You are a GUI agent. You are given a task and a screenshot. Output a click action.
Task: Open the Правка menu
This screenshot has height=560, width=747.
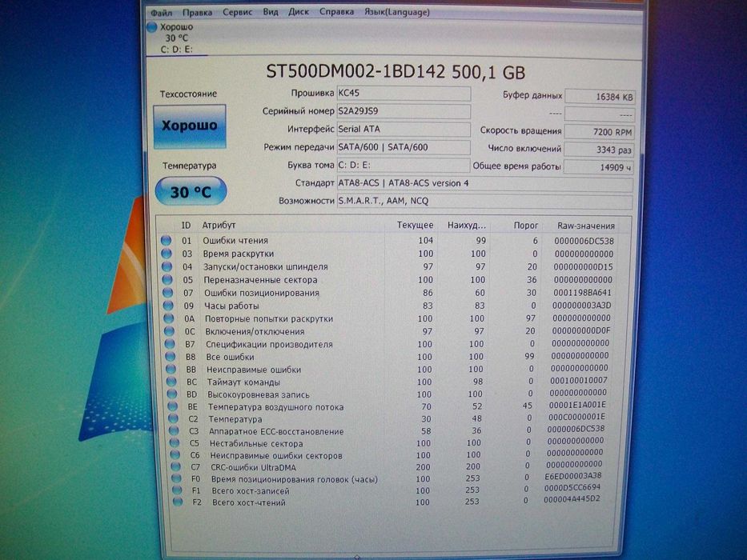coord(197,12)
